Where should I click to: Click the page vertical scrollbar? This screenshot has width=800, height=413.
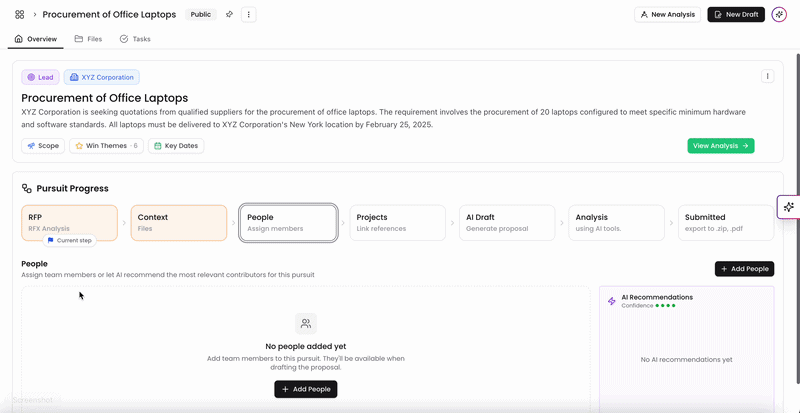(x=797, y=218)
